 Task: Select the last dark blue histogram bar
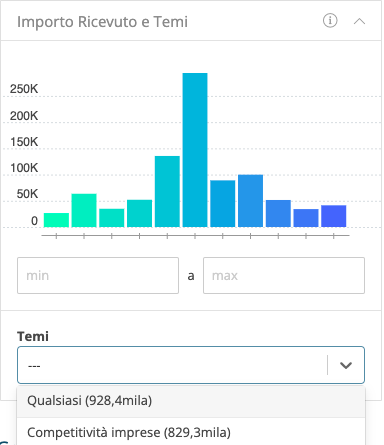click(x=333, y=216)
